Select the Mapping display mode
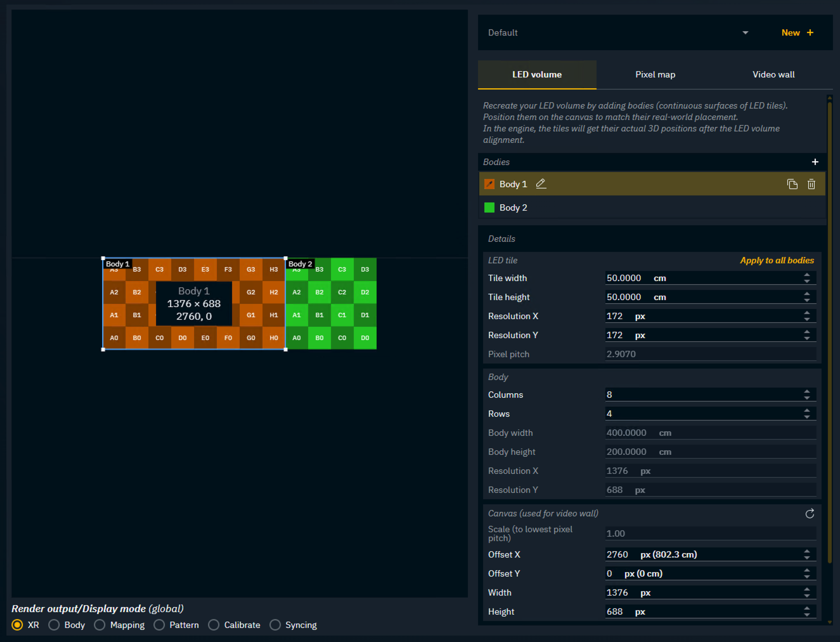The height and width of the screenshot is (642, 840). [x=100, y=625]
